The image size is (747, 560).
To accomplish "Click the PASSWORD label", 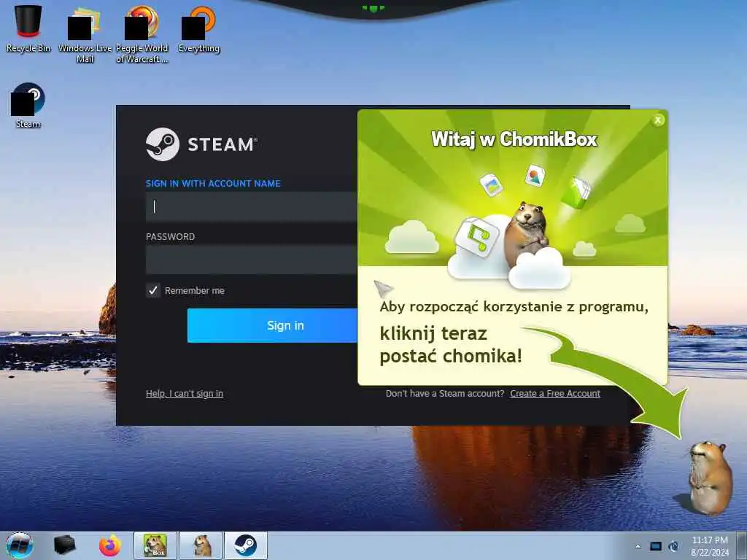I will pos(170,237).
